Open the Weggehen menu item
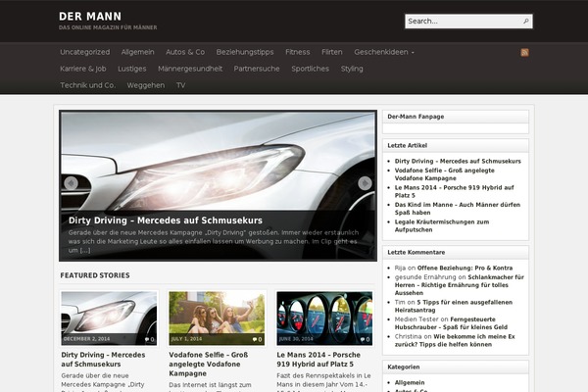 145,85
